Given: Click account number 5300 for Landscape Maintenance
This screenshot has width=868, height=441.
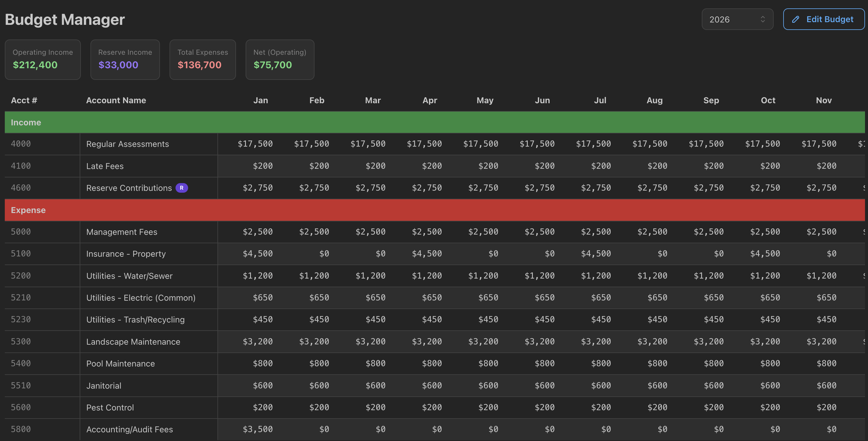Looking at the screenshot, I should pos(21,342).
